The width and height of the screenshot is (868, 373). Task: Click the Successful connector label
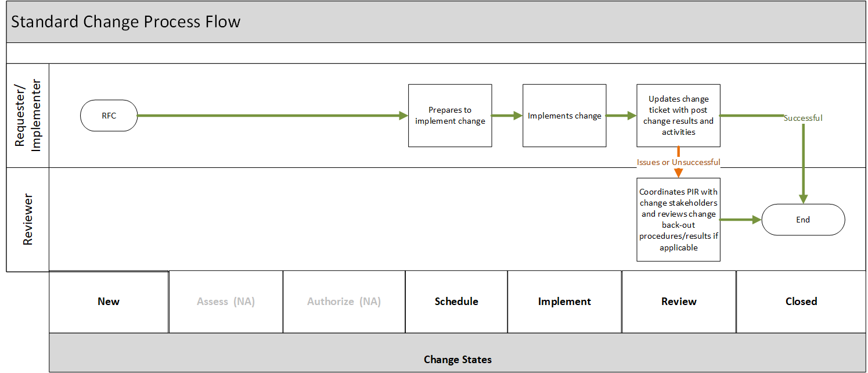pyautogui.click(x=803, y=118)
